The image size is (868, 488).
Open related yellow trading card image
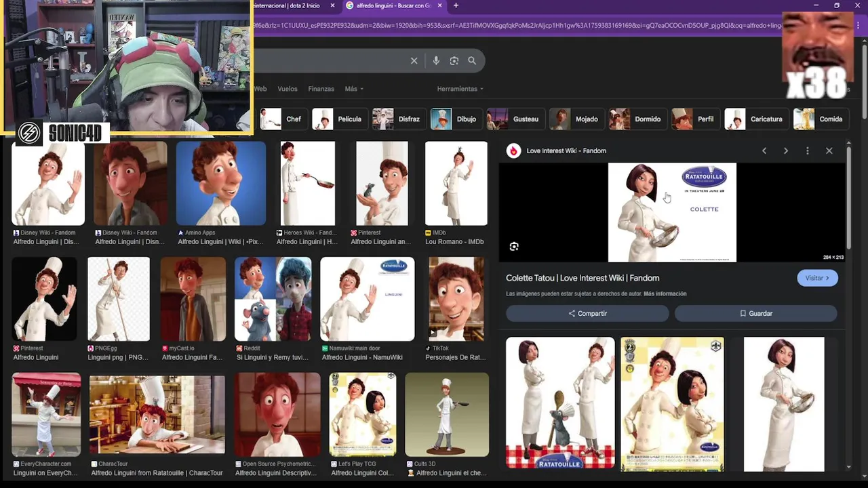pyautogui.click(x=672, y=405)
